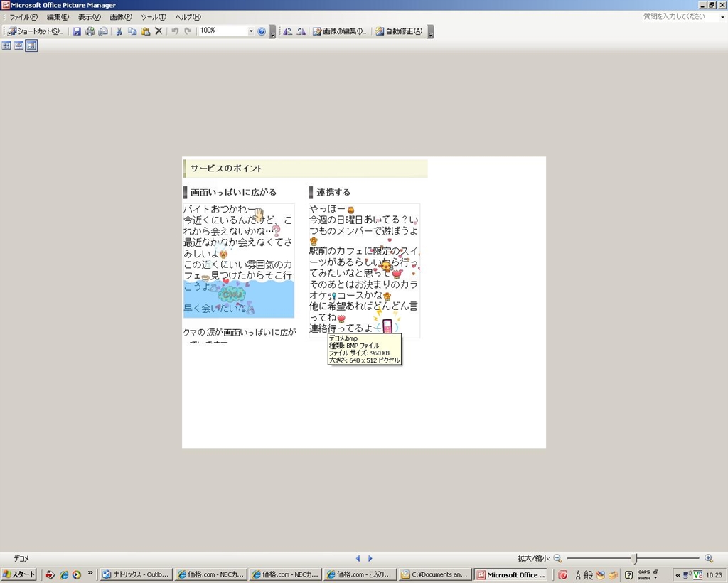
Task: Launch Windows Media Player from quick launch
Action: coord(77,574)
